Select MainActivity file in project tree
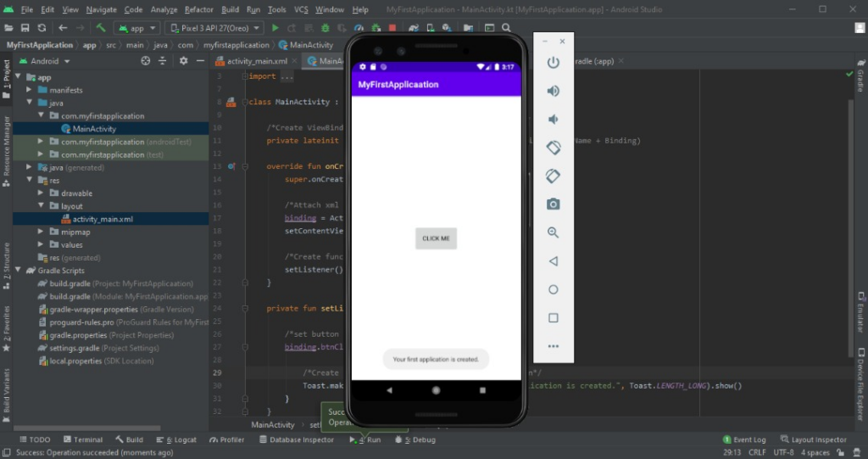This screenshot has height=459, width=868. click(x=94, y=129)
